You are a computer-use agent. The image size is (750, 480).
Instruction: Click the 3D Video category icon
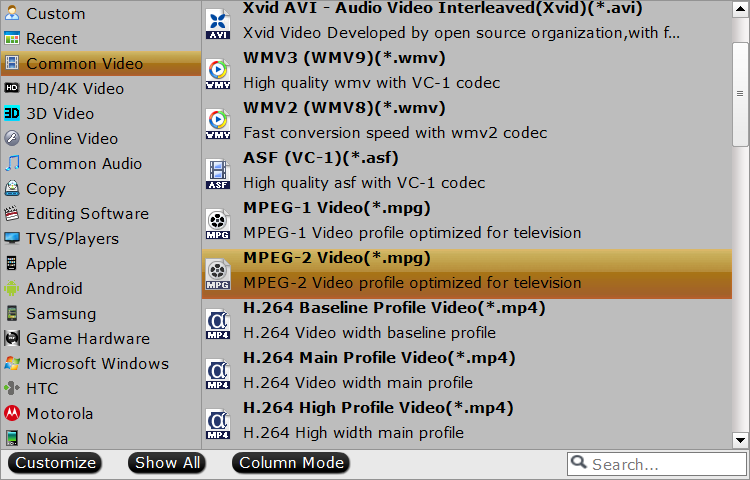click(12, 114)
